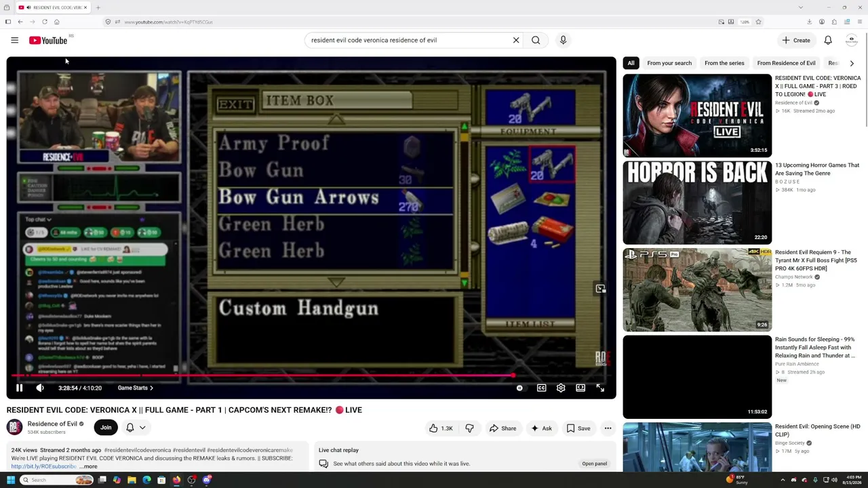Open a new browser tab
Screen dimensions: 868x488
point(98,7)
